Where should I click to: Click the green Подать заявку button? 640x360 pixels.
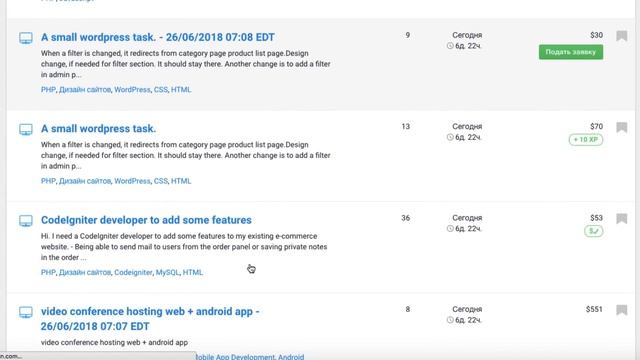coord(571,52)
